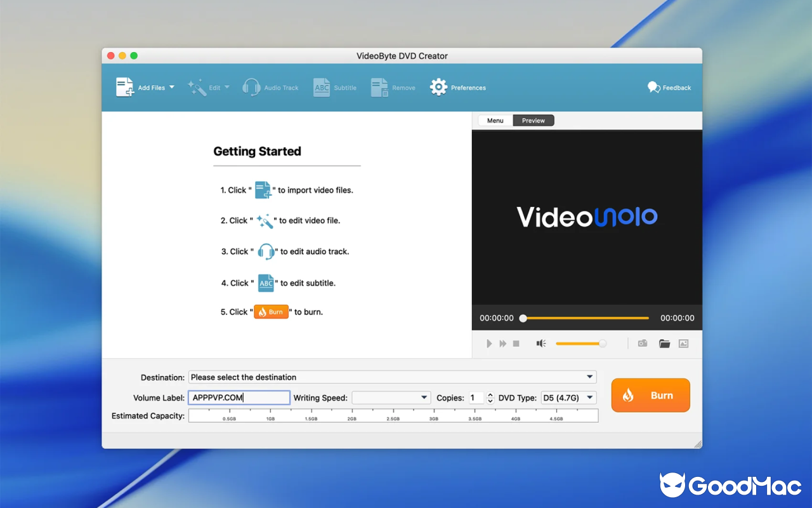Image resolution: width=812 pixels, height=508 pixels.
Task: Open the snapshot folder icon
Action: click(x=664, y=343)
